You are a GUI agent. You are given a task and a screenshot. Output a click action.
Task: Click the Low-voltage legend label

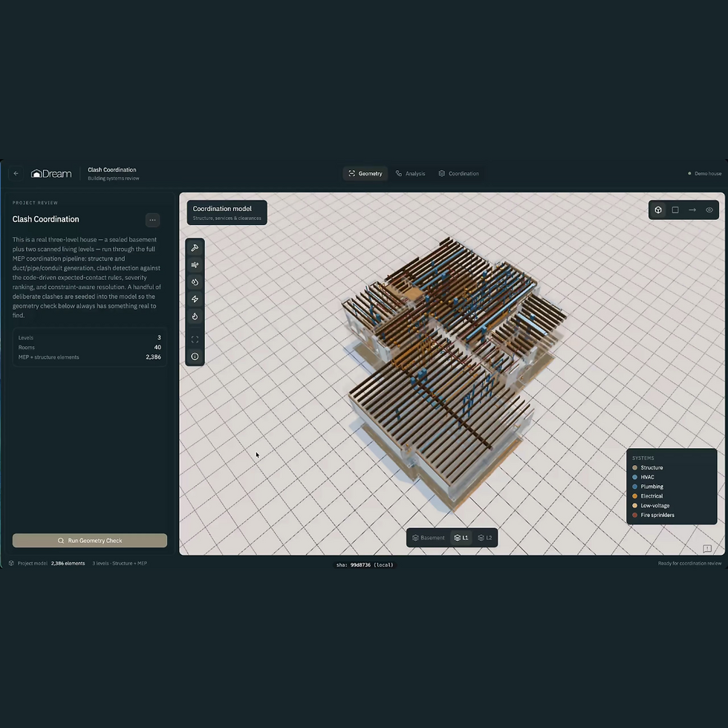pos(655,506)
